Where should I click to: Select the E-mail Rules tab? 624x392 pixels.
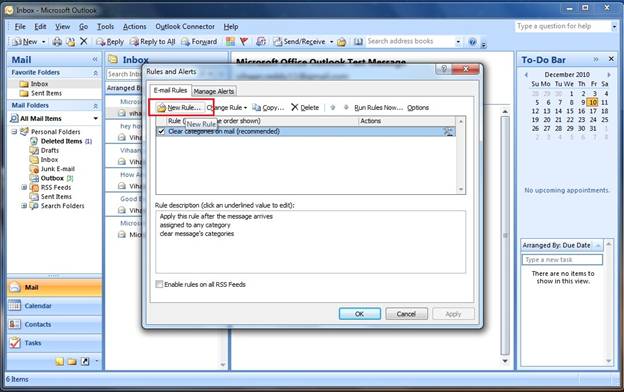pyautogui.click(x=170, y=90)
